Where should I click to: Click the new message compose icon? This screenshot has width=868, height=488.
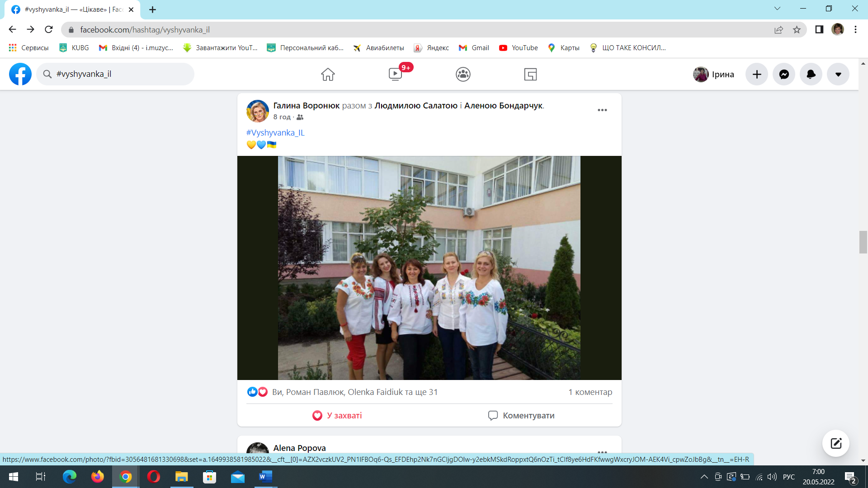coord(835,443)
